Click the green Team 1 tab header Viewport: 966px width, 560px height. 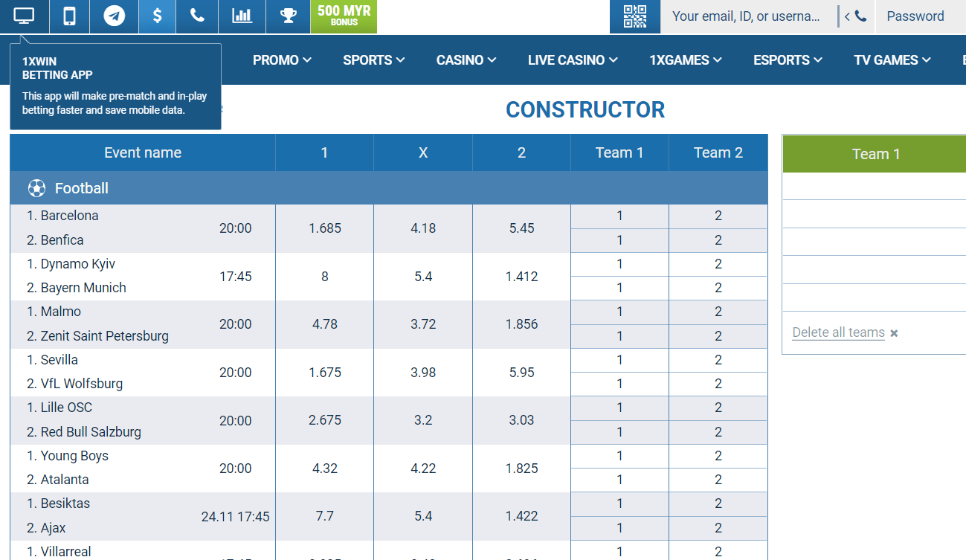coord(875,154)
